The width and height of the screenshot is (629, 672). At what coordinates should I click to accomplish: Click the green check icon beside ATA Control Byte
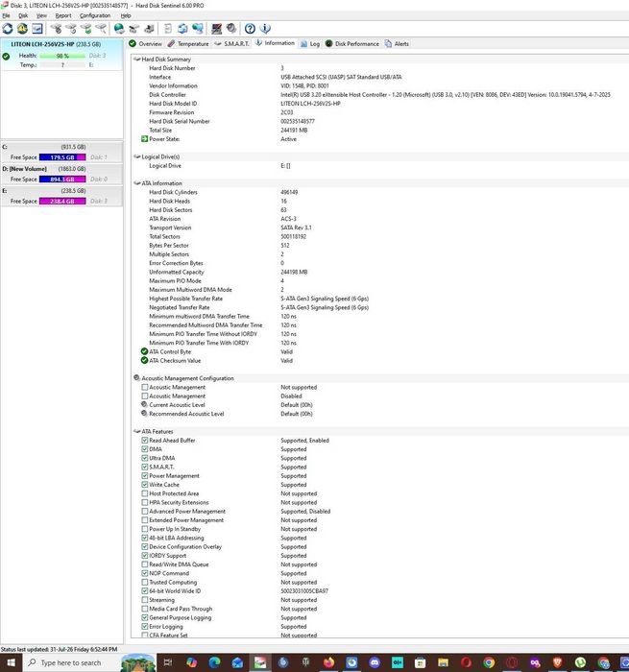144,351
